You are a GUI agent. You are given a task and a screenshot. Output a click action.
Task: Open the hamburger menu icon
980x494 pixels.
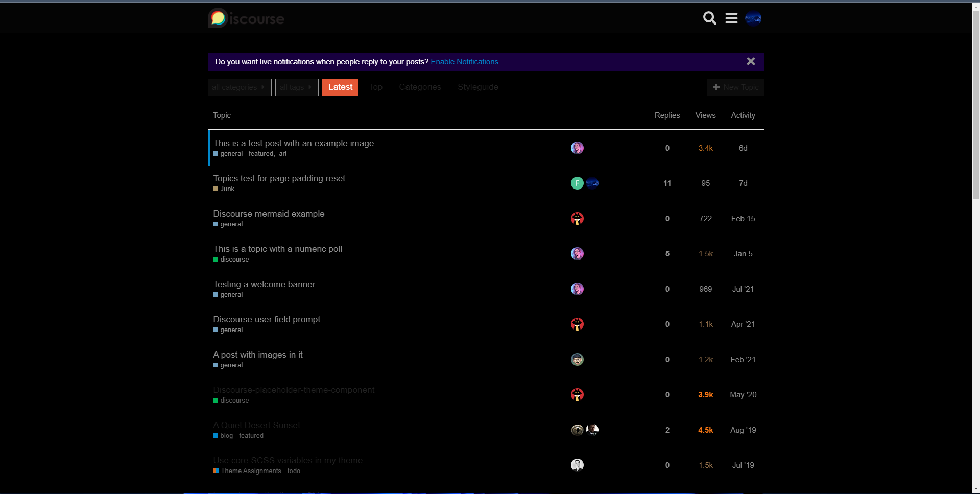point(731,18)
